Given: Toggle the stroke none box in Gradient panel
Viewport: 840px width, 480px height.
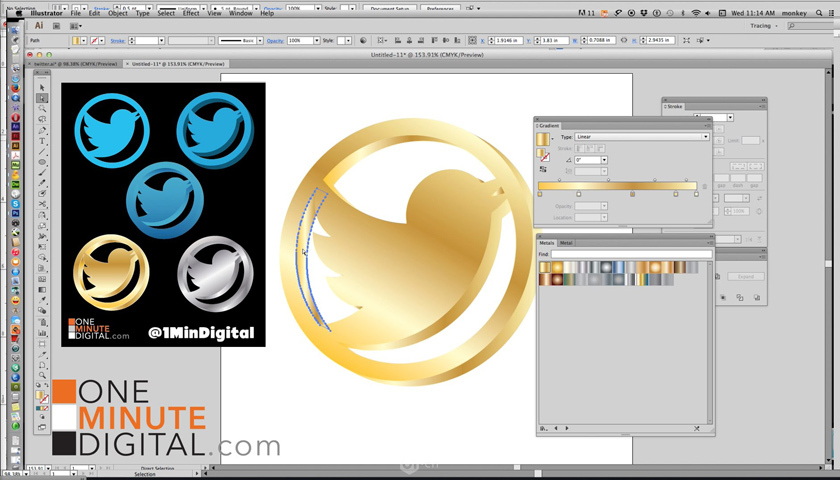Looking at the screenshot, I should point(545,156).
